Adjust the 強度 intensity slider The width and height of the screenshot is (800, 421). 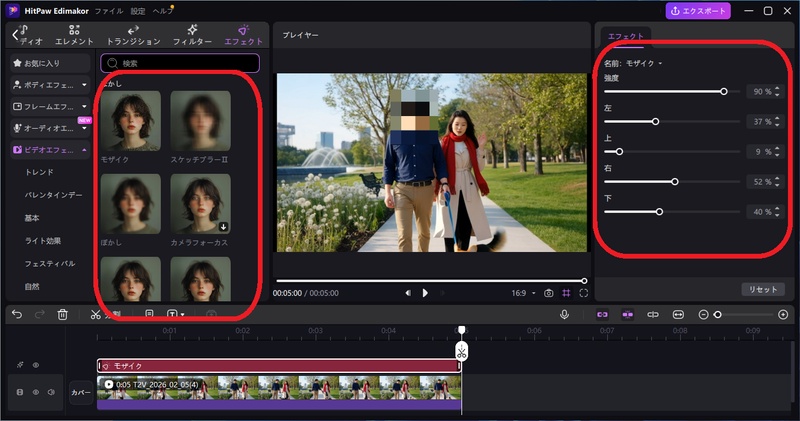click(672, 92)
